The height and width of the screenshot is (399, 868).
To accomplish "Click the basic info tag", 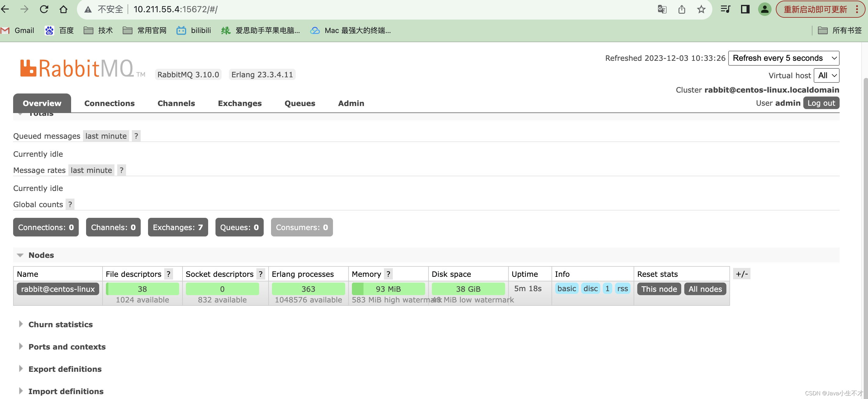I will tap(566, 288).
